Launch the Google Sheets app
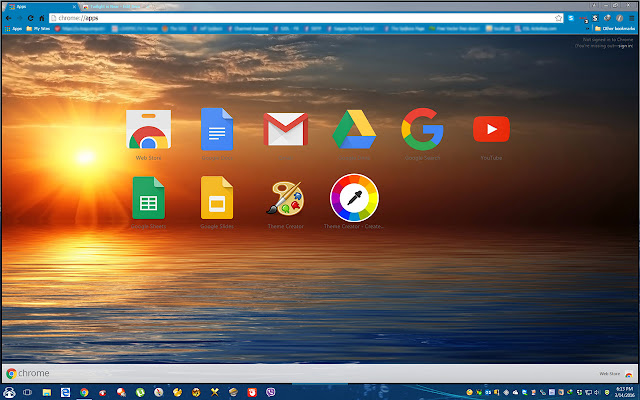 click(149, 198)
